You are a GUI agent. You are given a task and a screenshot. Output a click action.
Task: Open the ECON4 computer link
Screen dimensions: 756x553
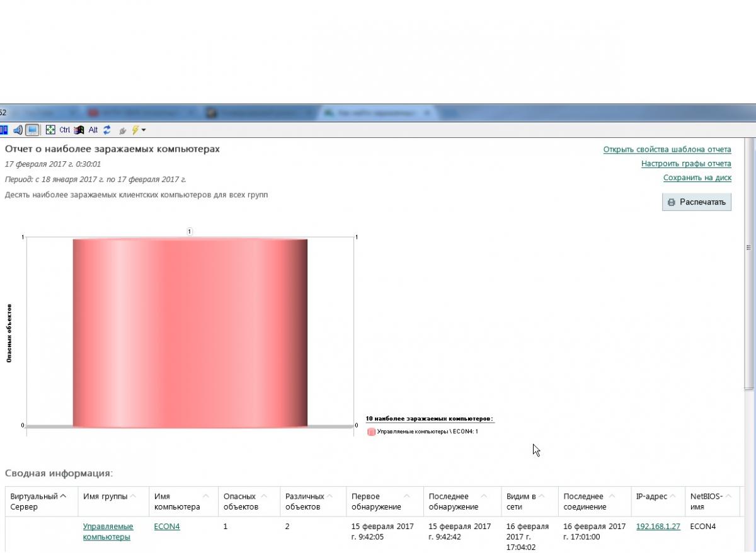tap(167, 527)
